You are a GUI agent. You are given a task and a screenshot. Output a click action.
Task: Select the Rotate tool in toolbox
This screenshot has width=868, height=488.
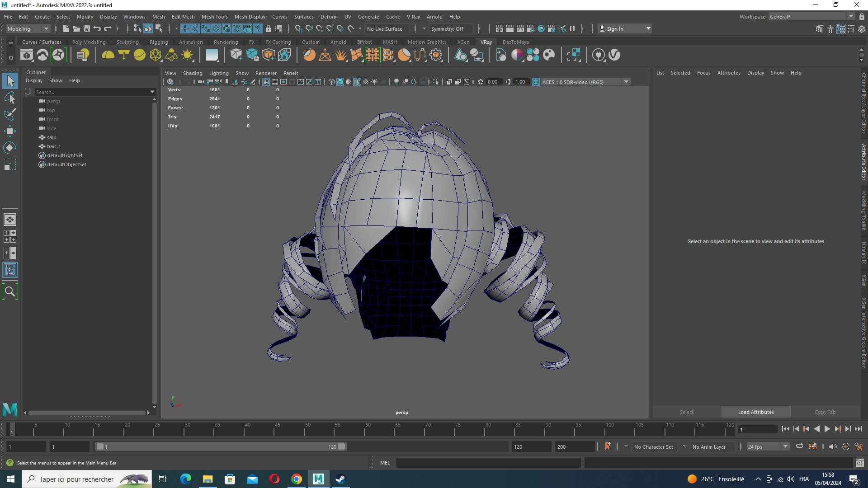(x=9, y=148)
